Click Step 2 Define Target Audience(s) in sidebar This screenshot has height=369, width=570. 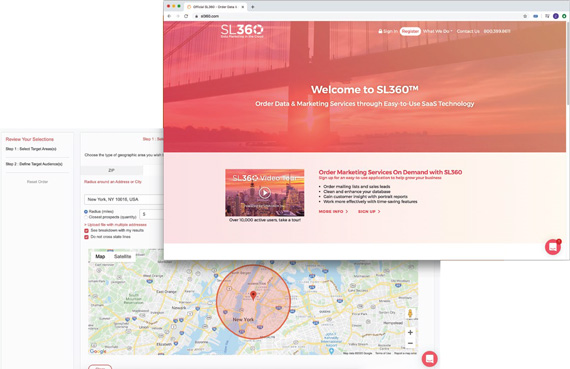coord(34,164)
